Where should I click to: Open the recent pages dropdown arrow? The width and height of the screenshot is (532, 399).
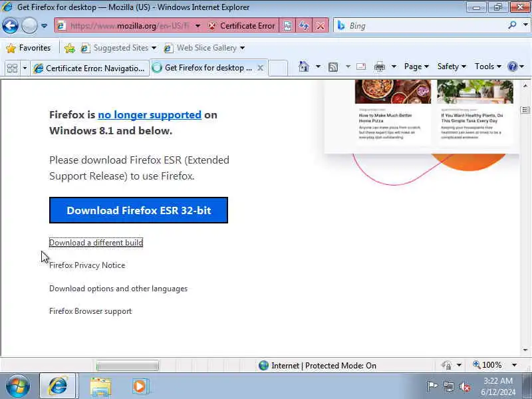coord(44,26)
